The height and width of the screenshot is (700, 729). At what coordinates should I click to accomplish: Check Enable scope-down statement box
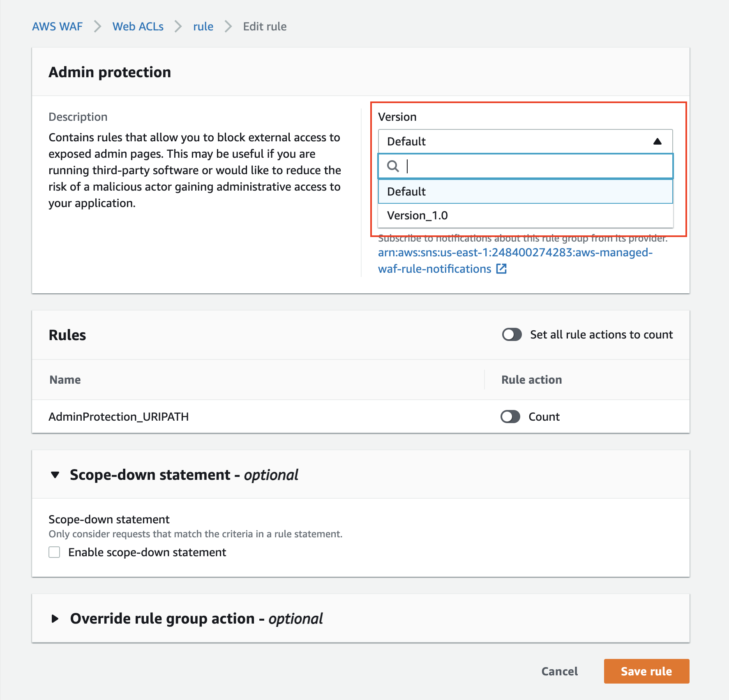[x=54, y=552]
